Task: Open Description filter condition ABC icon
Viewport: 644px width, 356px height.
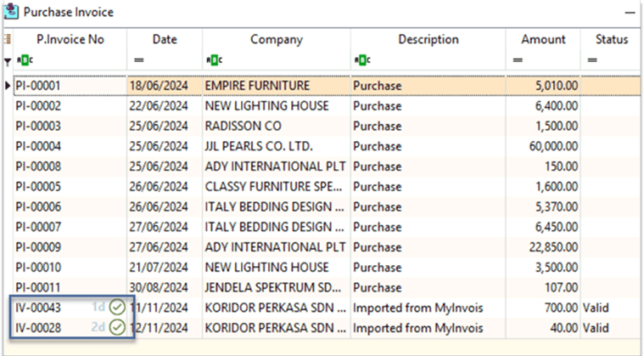Action: coord(362,60)
